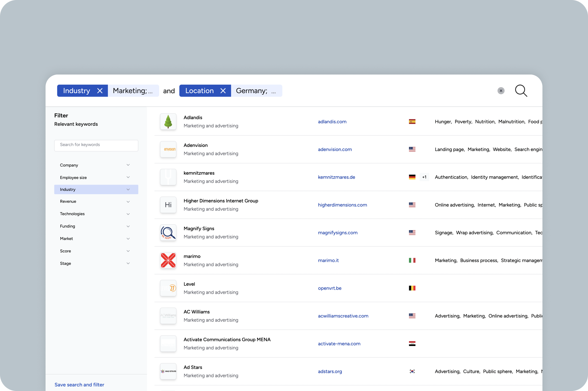Click the Adenvision envision logo
The width and height of the screenshot is (588, 391).
168,149
